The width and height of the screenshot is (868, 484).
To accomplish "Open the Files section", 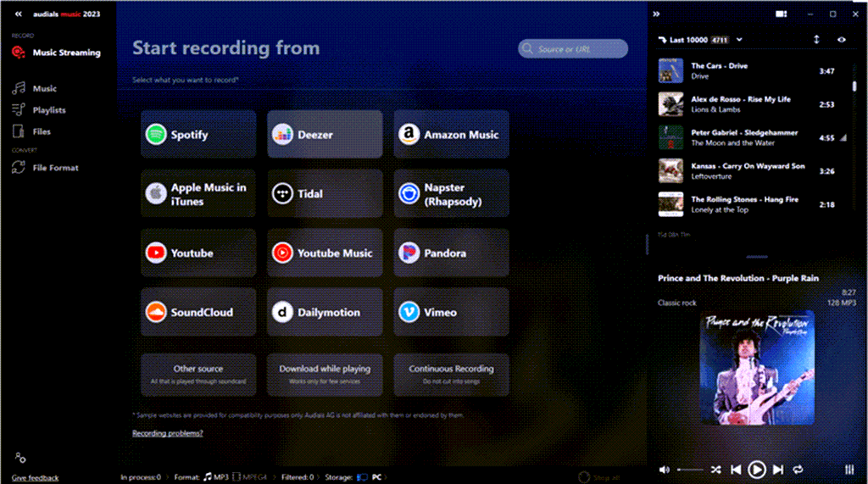I will (x=31, y=131).
